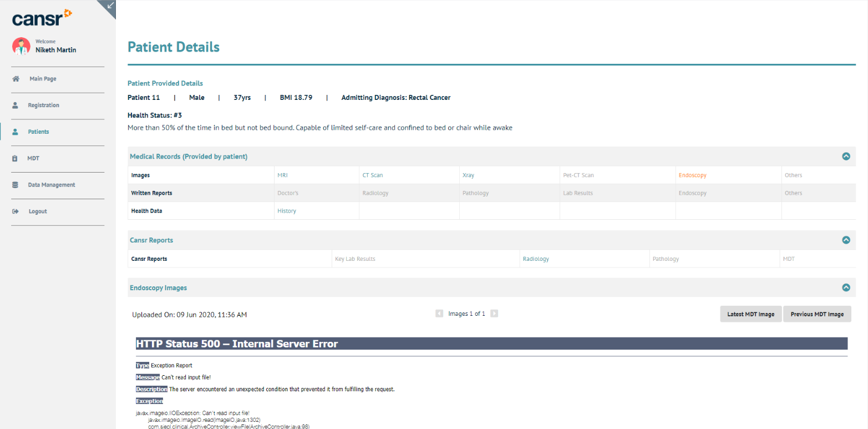Click the Cansr logo

(x=42, y=18)
